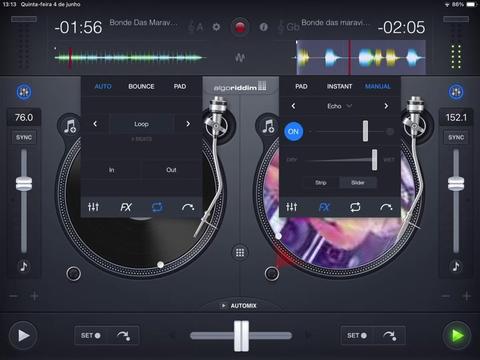Open the info button
The width and height of the screenshot is (480, 360).
pyautogui.click(x=263, y=27)
